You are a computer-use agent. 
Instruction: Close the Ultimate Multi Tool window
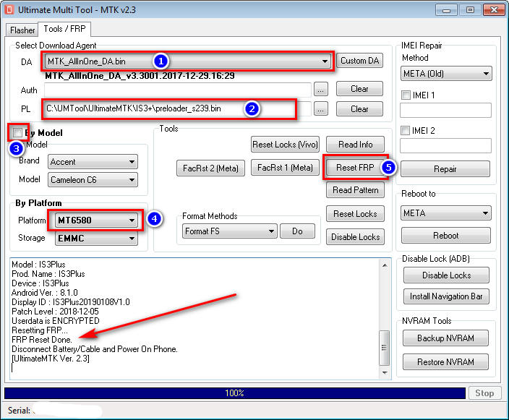tap(494, 10)
